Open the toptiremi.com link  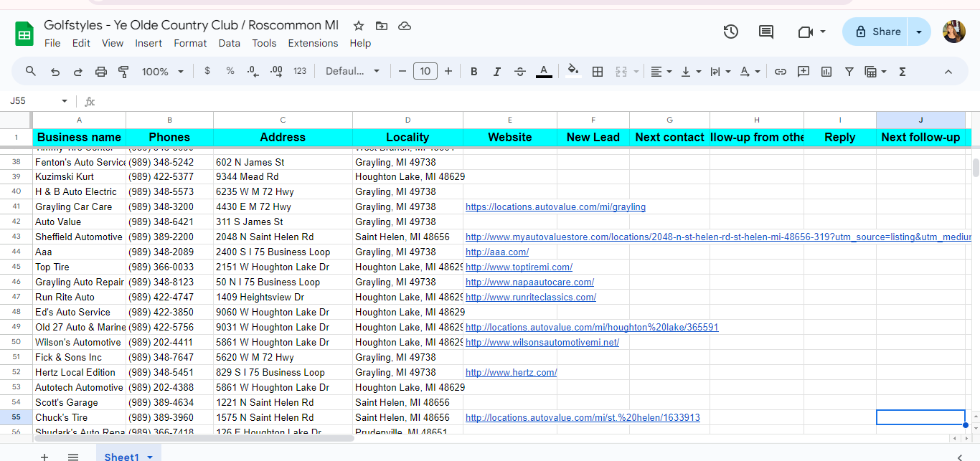pyautogui.click(x=519, y=267)
